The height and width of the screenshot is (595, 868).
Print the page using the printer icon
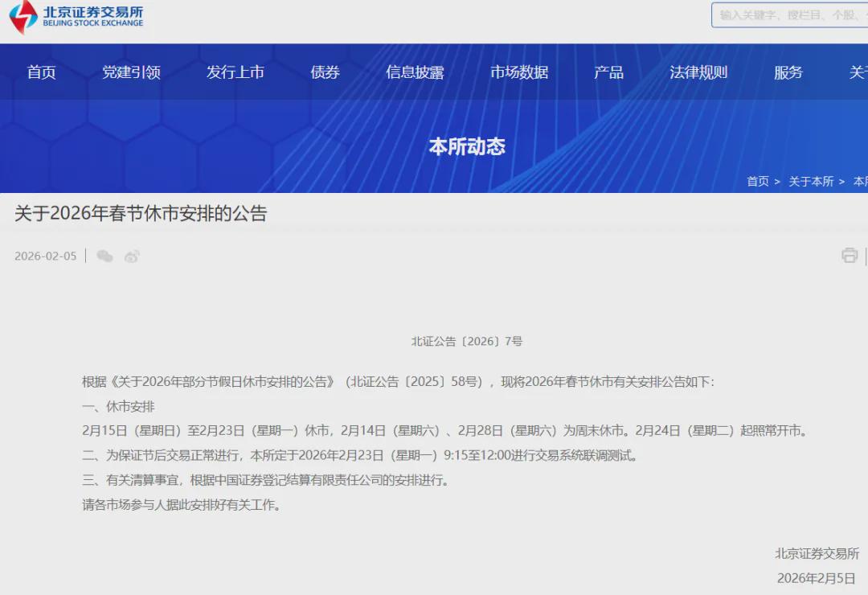click(850, 256)
